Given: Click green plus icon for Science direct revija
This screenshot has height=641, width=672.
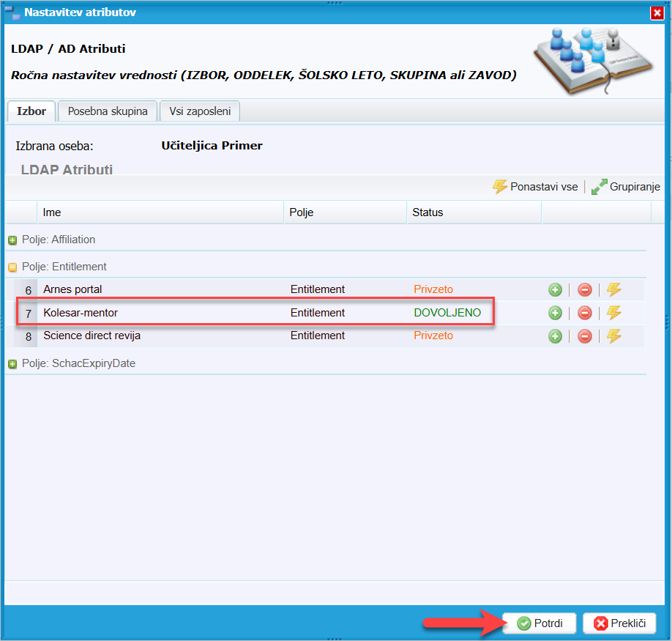Looking at the screenshot, I should coord(555,336).
